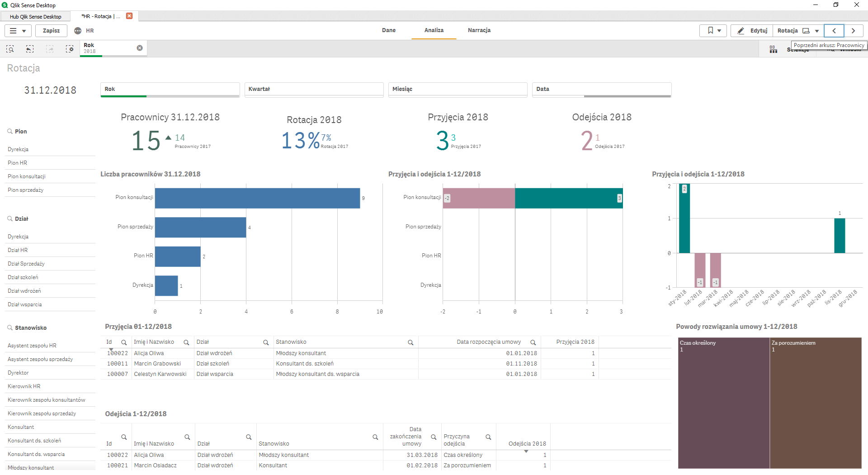Go to next sheet arrow

point(854,31)
